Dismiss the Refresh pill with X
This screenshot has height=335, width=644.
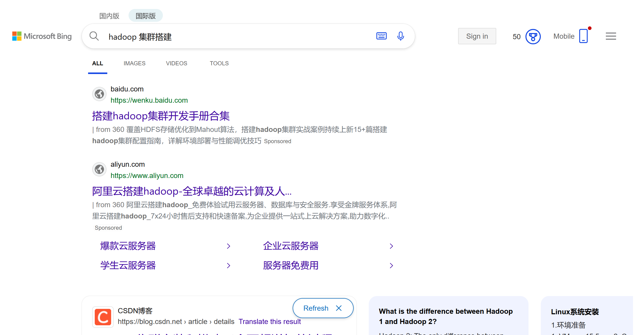coord(339,308)
